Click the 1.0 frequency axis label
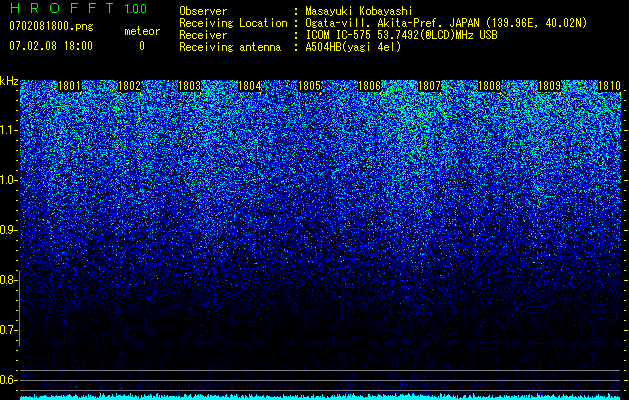The image size is (629, 400). click(9, 180)
